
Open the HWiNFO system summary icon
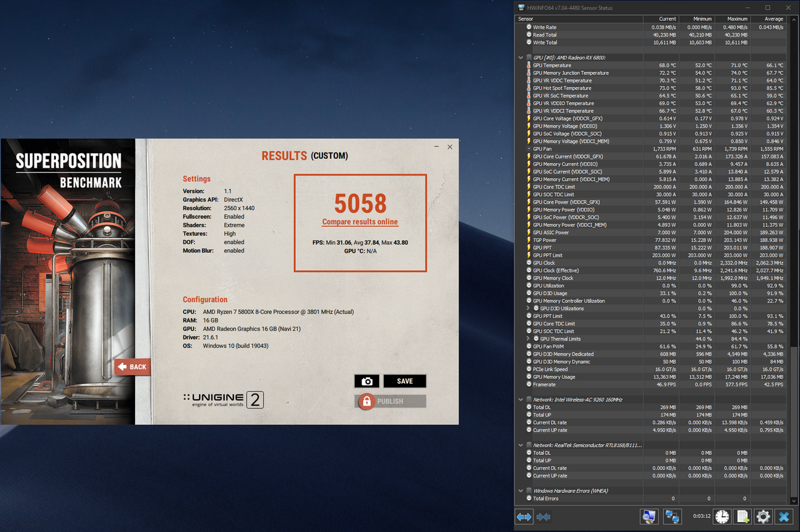point(649,517)
